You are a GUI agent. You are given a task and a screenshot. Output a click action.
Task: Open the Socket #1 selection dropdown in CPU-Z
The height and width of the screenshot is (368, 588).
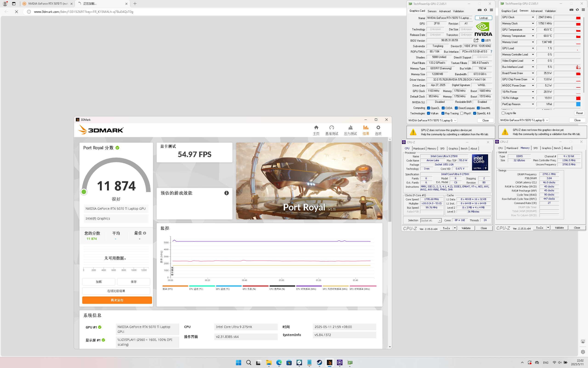click(431, 221)
